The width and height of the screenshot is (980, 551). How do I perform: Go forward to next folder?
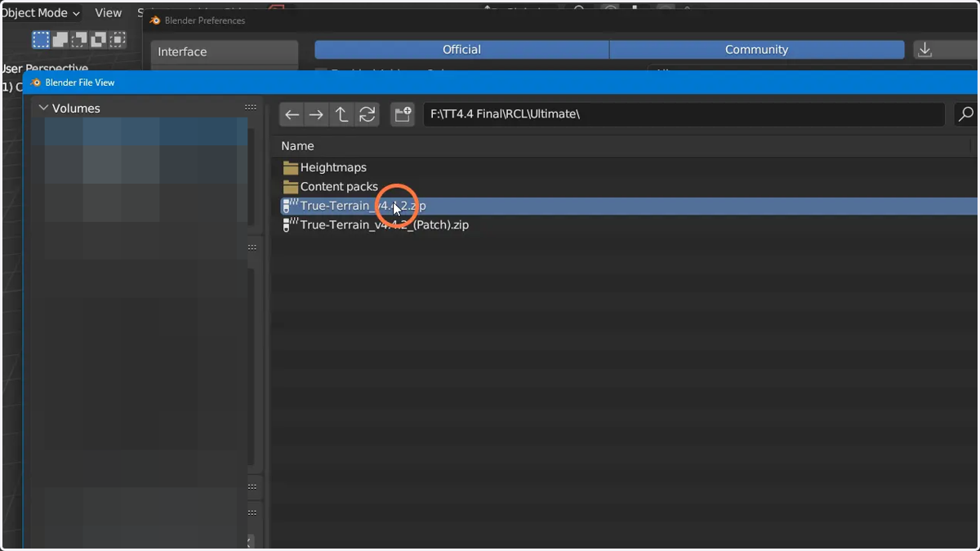coord(316,115)
